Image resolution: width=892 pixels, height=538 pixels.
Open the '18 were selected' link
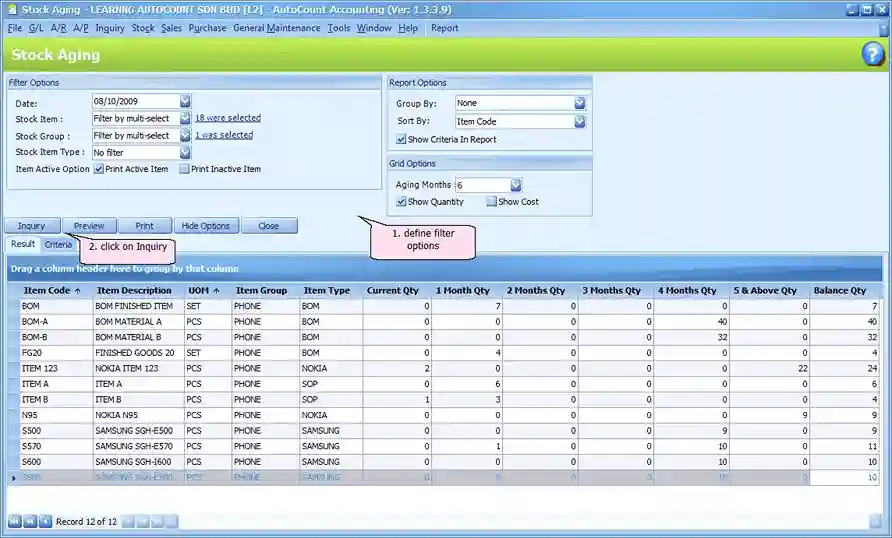coord(228,118)
